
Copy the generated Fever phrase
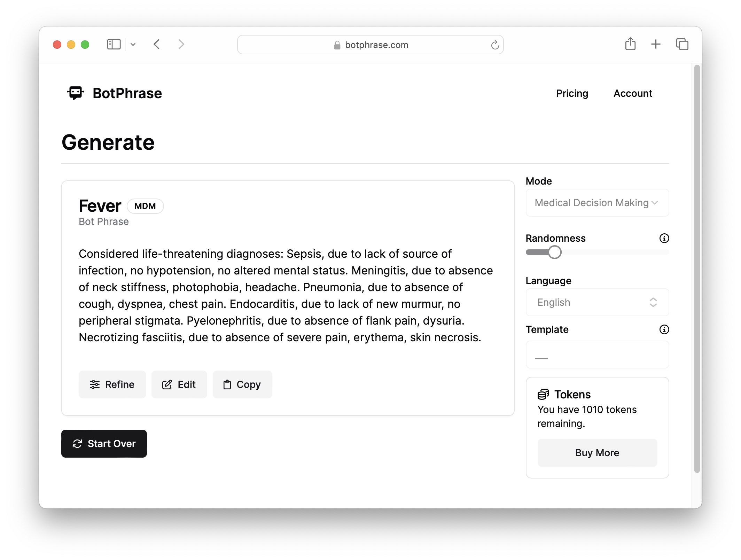pyautogui.click(x=242, y=384)
